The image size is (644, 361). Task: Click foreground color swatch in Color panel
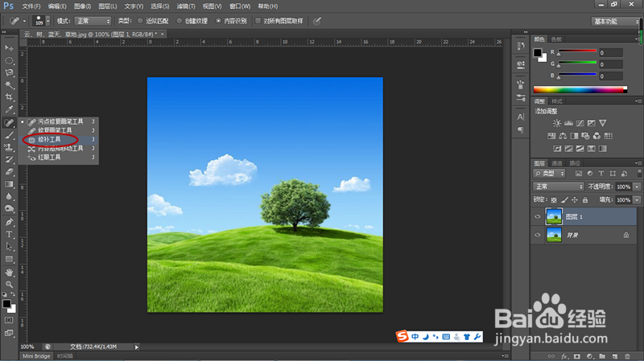click(x=537, y=52)
